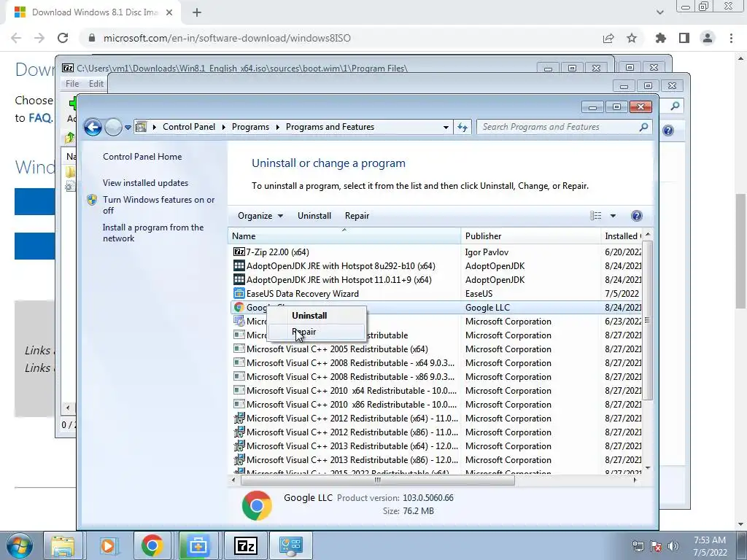Bookmark this page with the star icon
The width and height of the screenshot is (747, 560).
click(x=632, y=38)
